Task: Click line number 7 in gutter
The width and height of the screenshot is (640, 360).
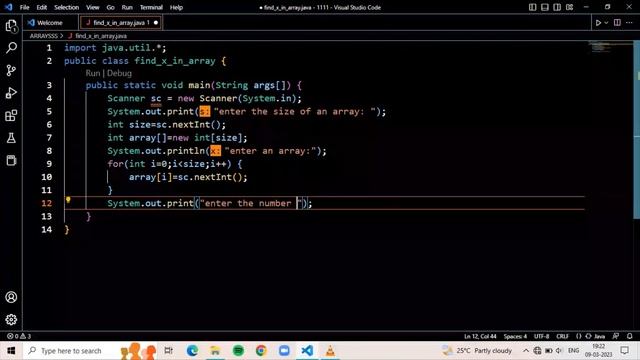Action: (x=49, y=138)
